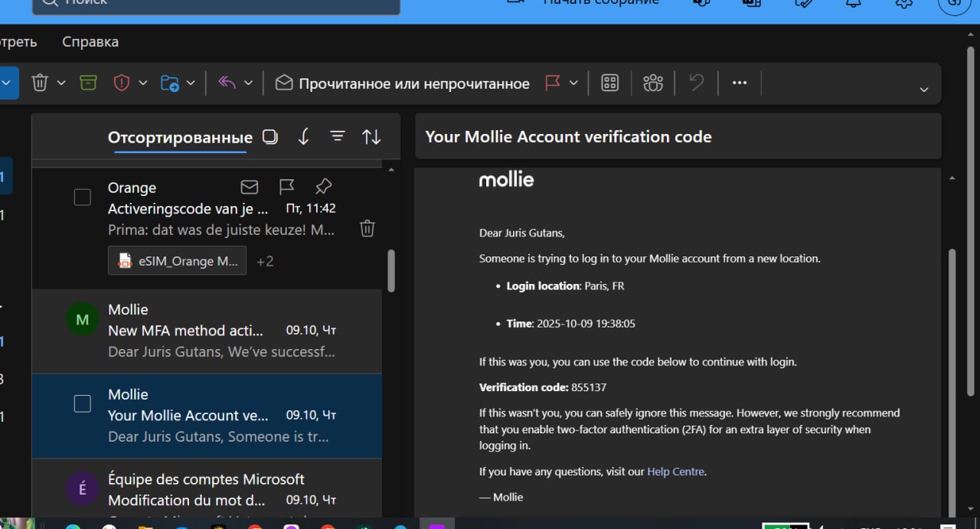Open the Справка menu tab
The width and height of the screenshot is (980, 529).
pos(90,41)
